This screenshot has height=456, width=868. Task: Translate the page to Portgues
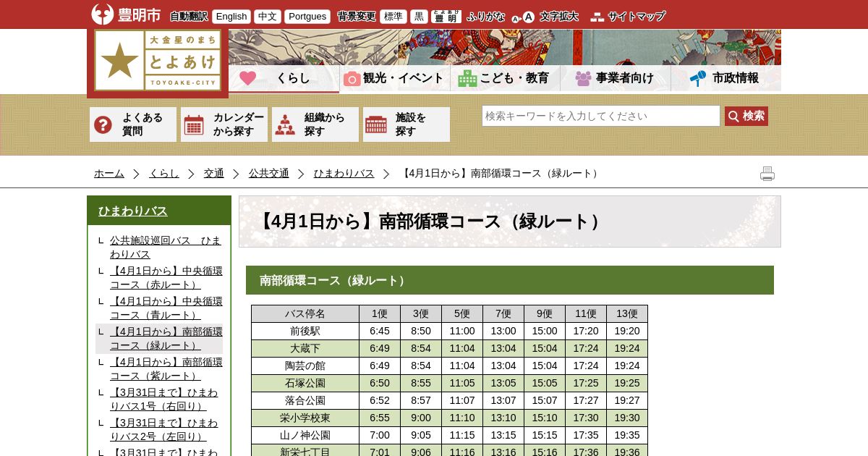coord(307,17)
